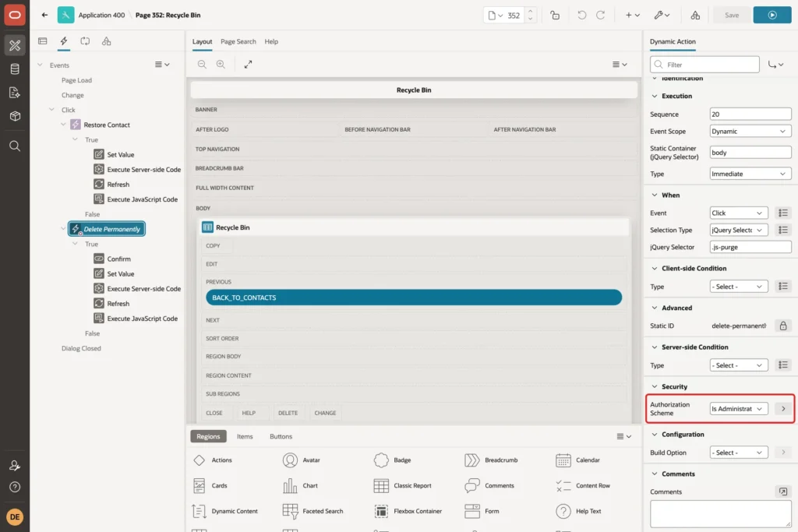Open the help question mark in sidebar

(15, 488)
